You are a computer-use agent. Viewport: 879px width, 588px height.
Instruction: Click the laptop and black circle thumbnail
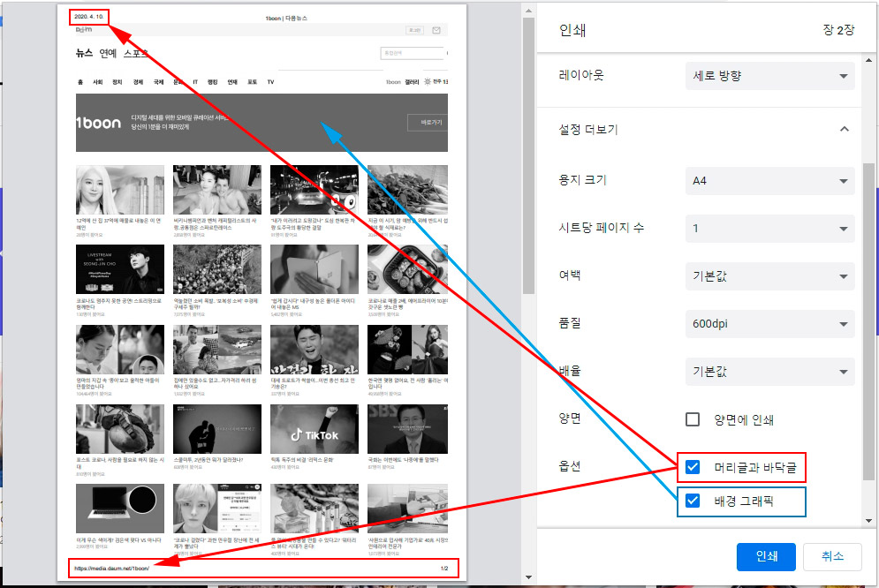pyautogui.click(x=120, y=509)
